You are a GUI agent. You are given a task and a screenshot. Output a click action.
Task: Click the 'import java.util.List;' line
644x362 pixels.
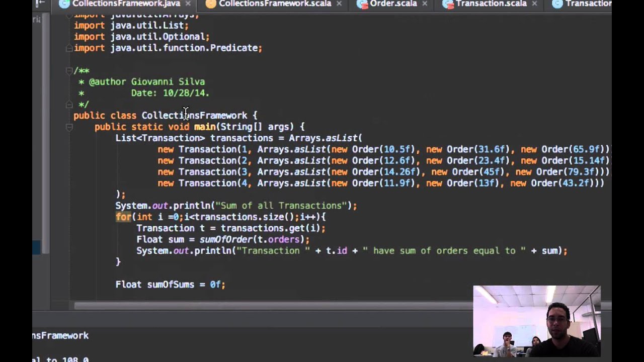click(x=131, y=25)
